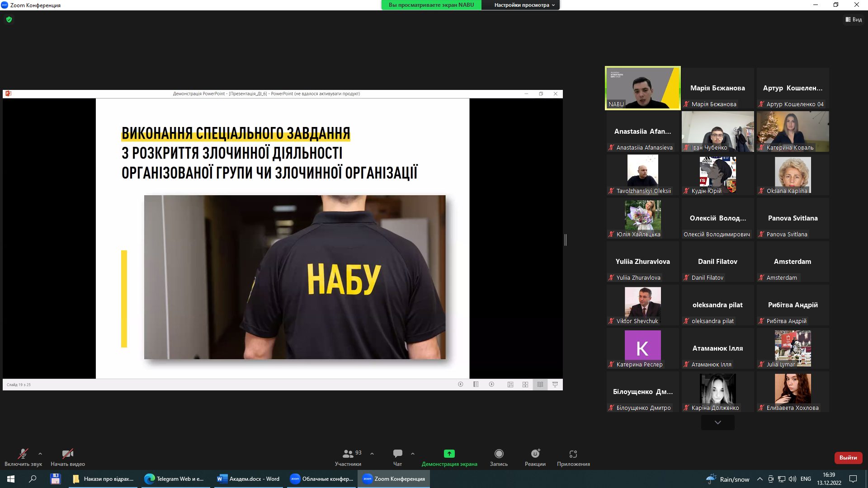Click the green share screen icon
Screen dimensions: 868x488
[449, 454]
